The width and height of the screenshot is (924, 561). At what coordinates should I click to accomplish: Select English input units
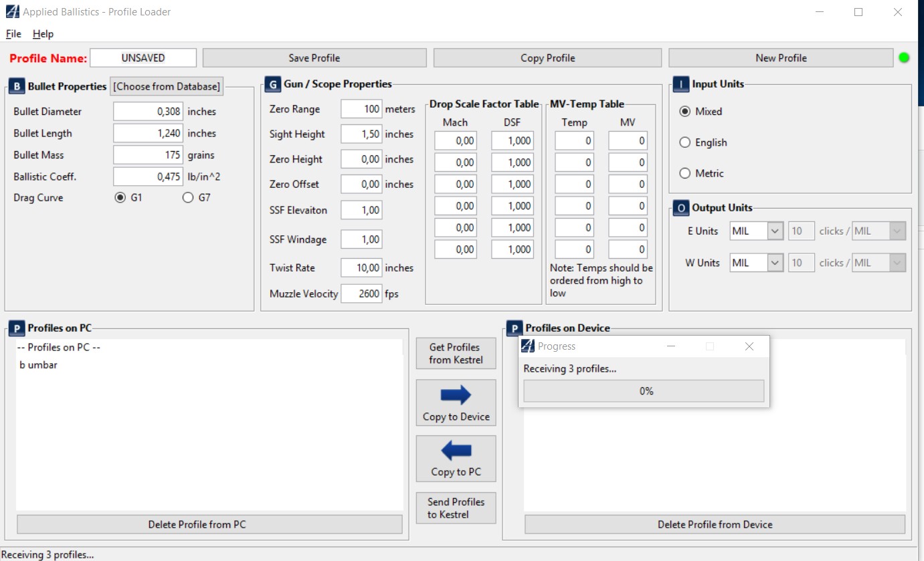[x=684, y=142]
